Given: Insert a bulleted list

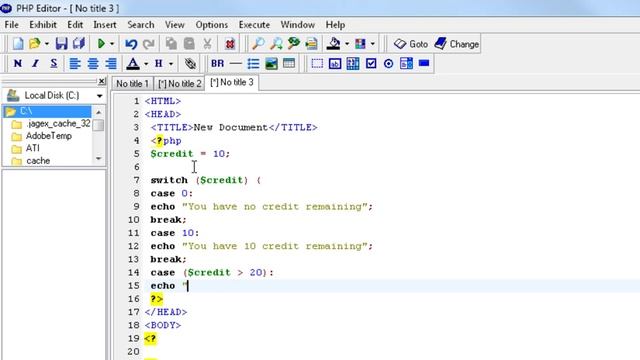Looking at the screenshot, I should [x=253, y=63].
